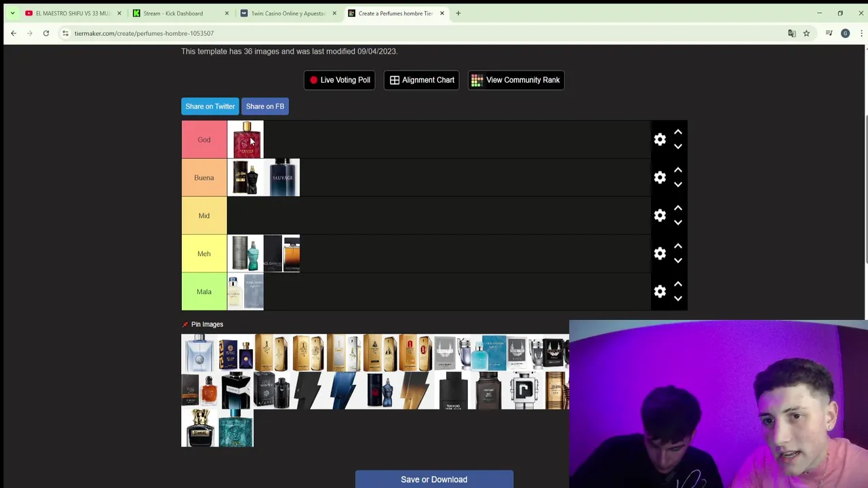Click the Save or Download button

pyautogui.click(x=434, y=479)
